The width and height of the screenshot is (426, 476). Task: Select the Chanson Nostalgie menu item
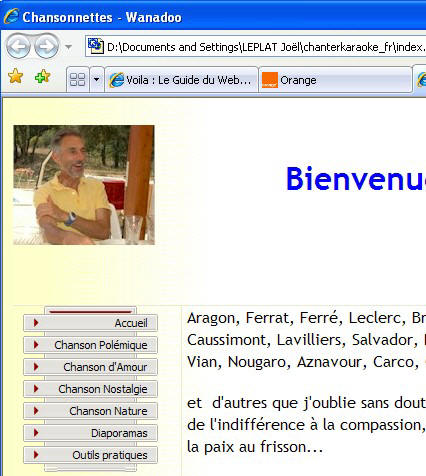[90, 389]
